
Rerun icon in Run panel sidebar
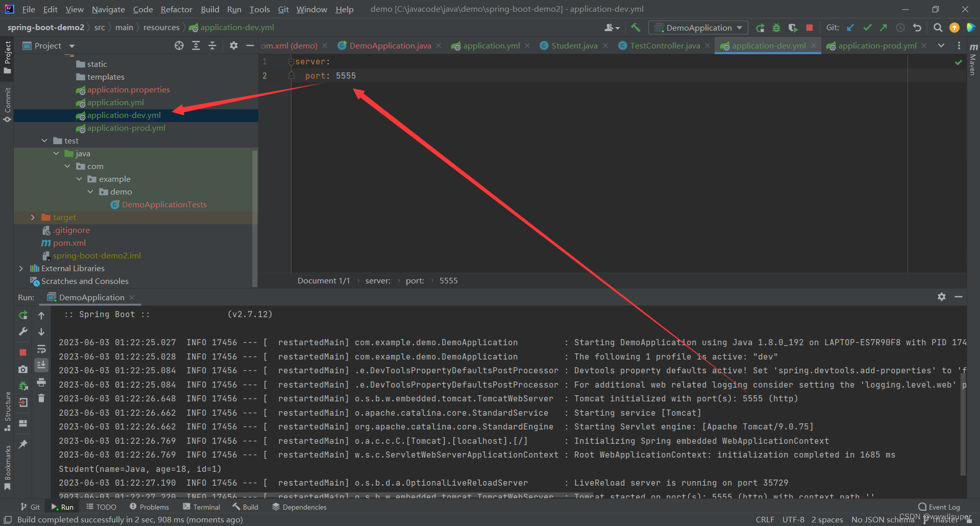tap(23, 315)
